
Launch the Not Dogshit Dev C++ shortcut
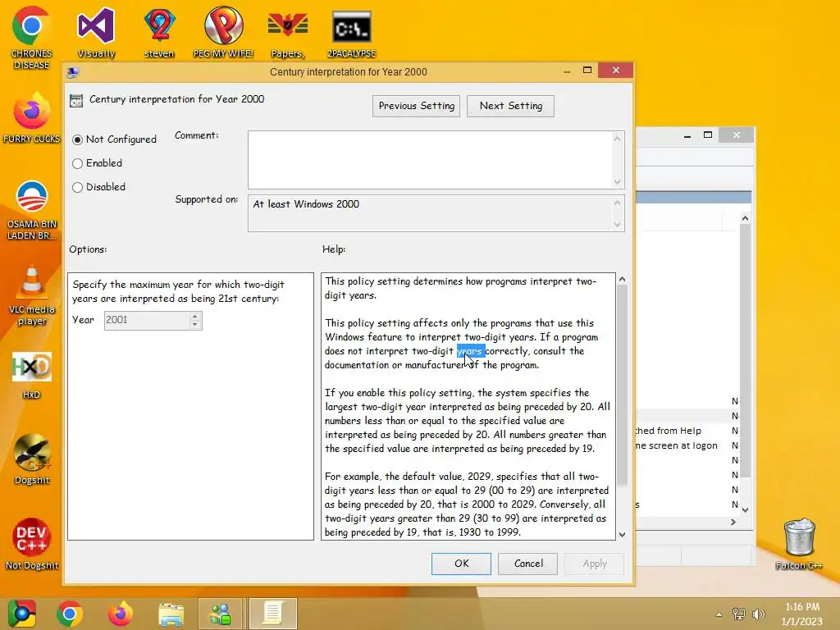[32, 545]
